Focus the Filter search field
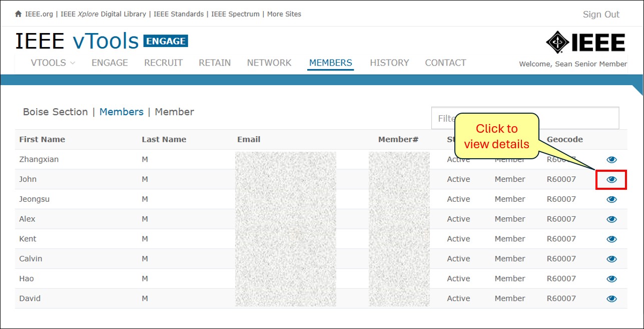644x329 pixels. click(525, 118)
